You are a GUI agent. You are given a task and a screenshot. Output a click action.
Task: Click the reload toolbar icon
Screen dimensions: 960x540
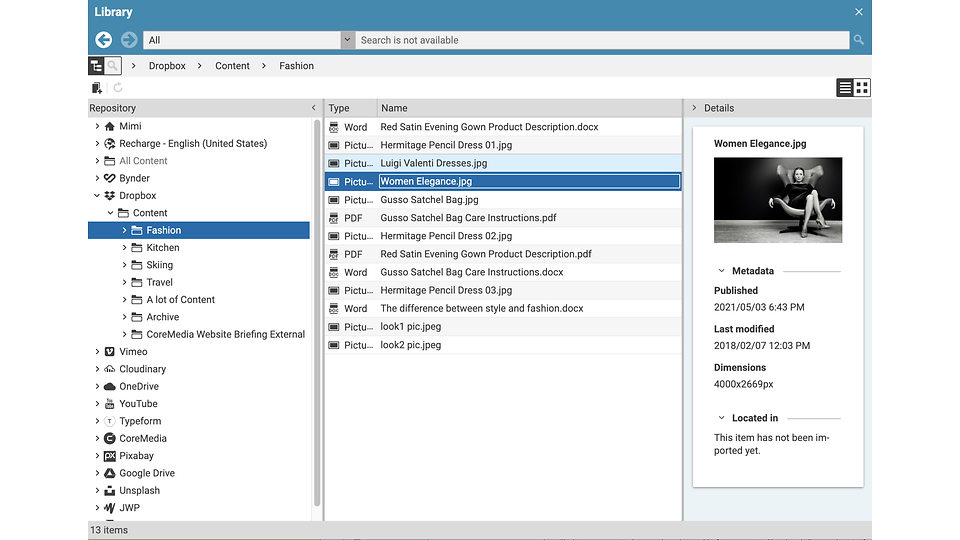click(x=118, y=88)
